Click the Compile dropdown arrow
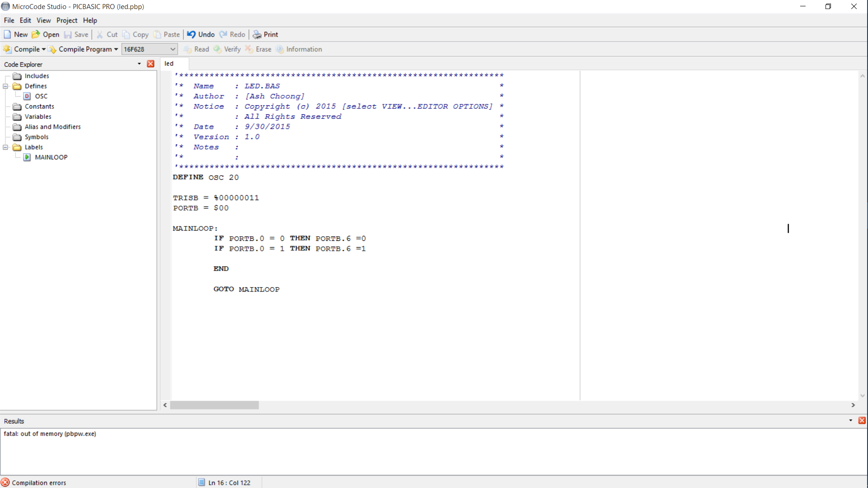Screen dimensions: 868x488 (x=45, y=49)
